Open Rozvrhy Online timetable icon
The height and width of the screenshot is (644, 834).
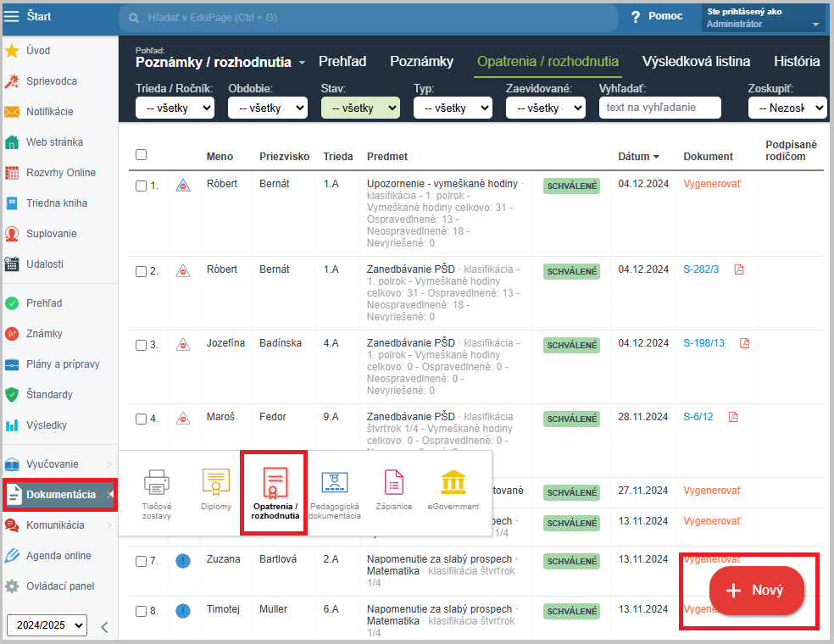pyautogui.click(x=12, y=173)
